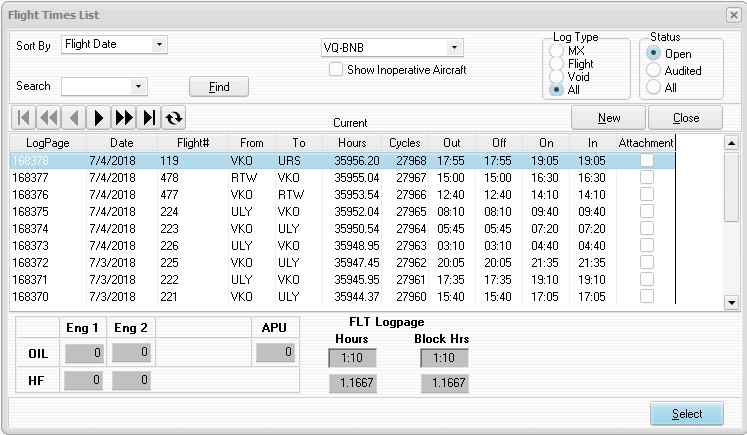Select log page row 168372
The height and width of the screenshot is (435, 747).
[x=343, y=262]
